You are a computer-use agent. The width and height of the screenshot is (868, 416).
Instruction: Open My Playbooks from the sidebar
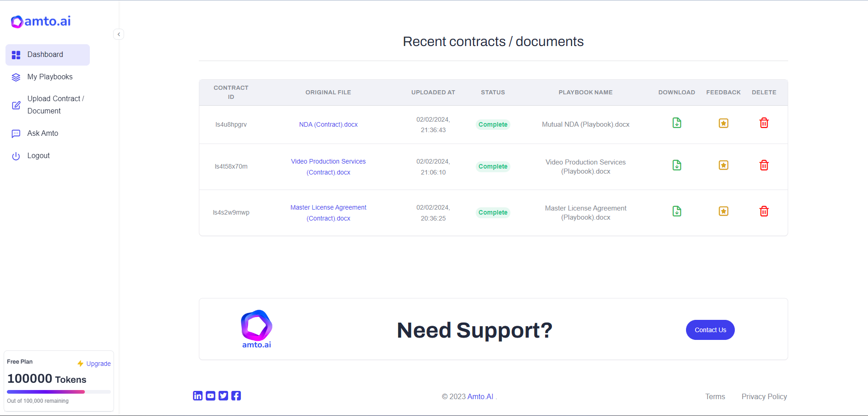point(50,77)
